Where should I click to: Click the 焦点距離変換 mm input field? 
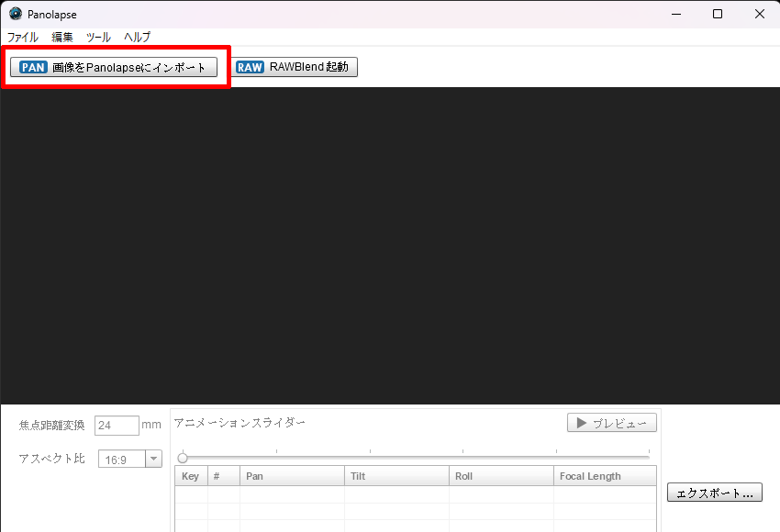click(117, 426)
